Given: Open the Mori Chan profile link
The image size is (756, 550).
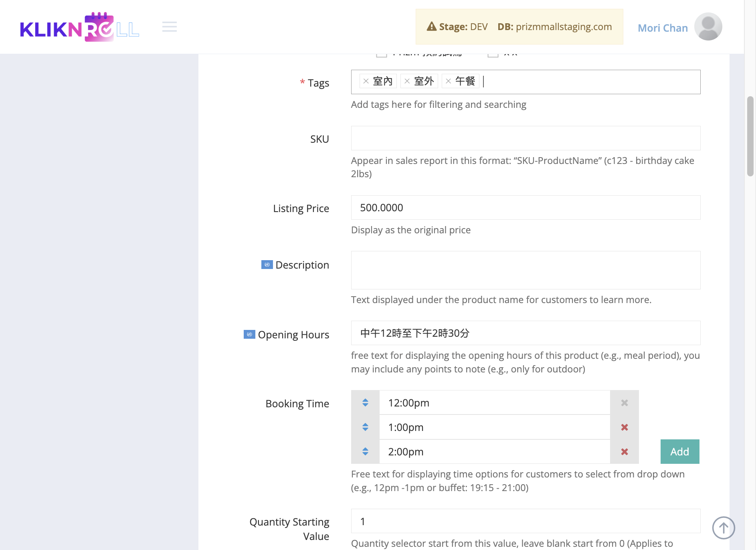Looking at the screenshot, I should tap(663, 28).
